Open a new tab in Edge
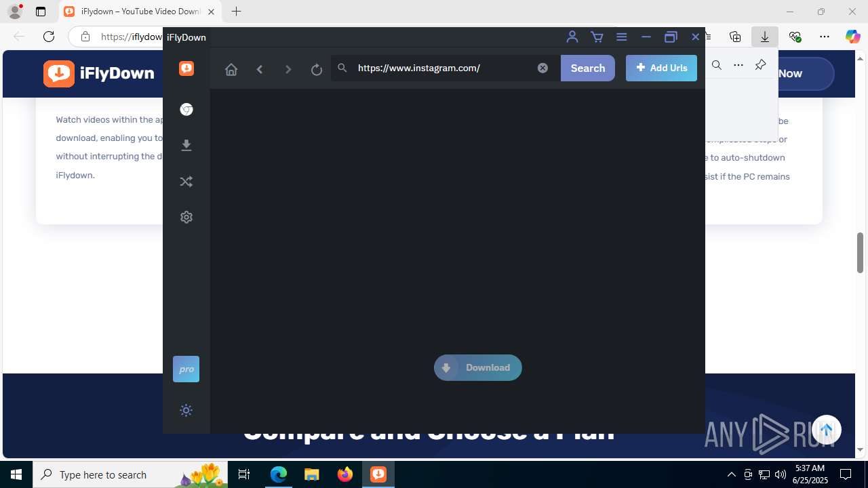This screenshot has height=488, width=868. point(236,12)
